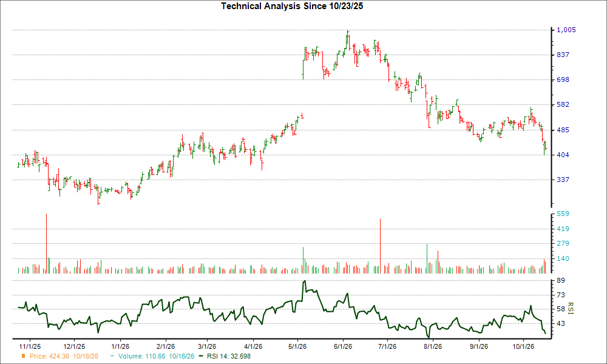The width and height of the screenshot is (607, 364).
Task: Select the 6/1/26 date label
Action: 342,346
